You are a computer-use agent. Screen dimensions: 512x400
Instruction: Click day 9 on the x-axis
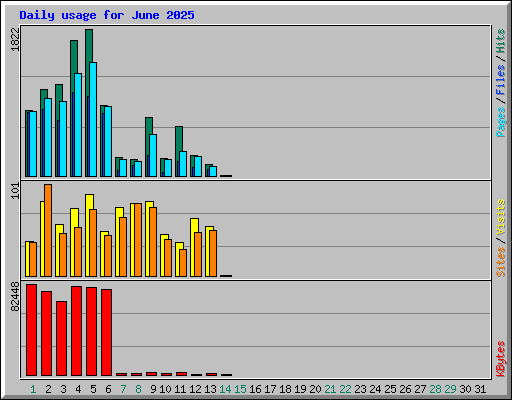click(153, 389)
